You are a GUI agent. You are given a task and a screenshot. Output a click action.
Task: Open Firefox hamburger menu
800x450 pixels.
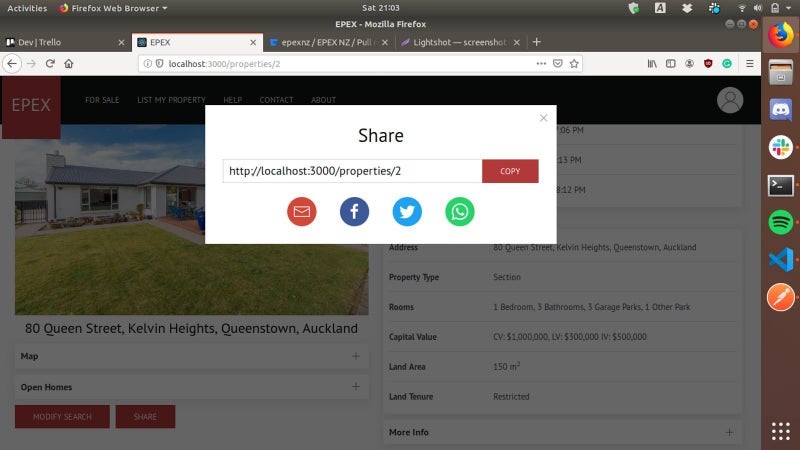749,64
